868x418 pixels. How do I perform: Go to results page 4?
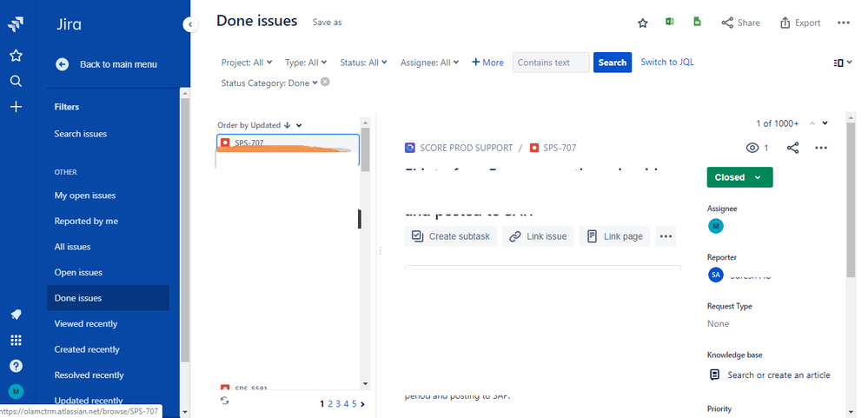347,404
